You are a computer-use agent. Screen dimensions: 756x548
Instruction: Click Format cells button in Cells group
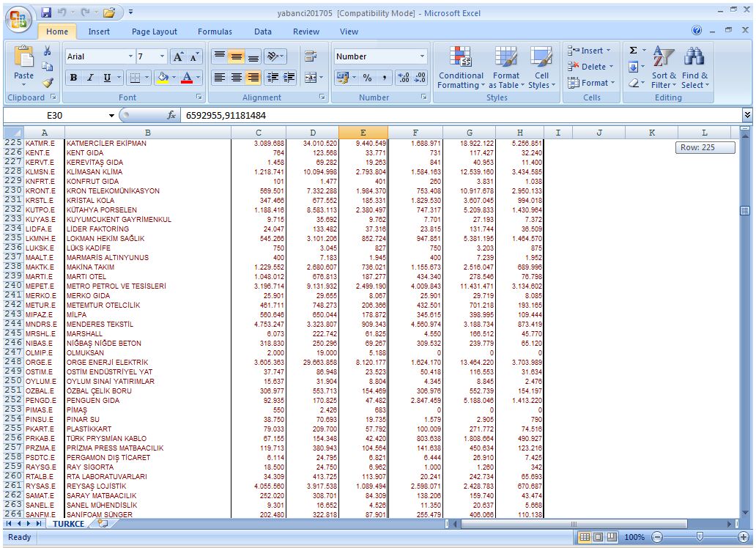(x=590, y=83)
